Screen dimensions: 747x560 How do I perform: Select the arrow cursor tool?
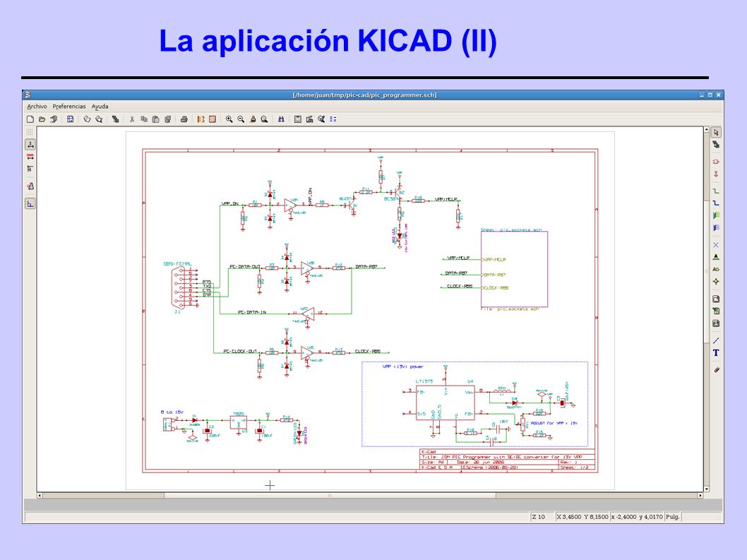715,132
